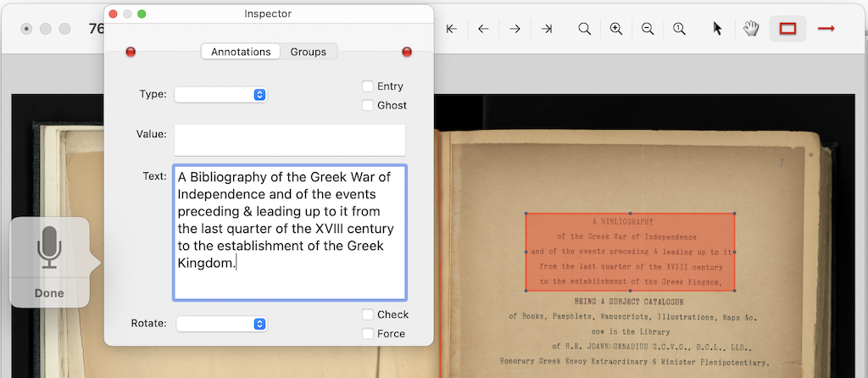Enable the Entry checkbox
This screenshot has width=868, height=378.
[368, 86]
